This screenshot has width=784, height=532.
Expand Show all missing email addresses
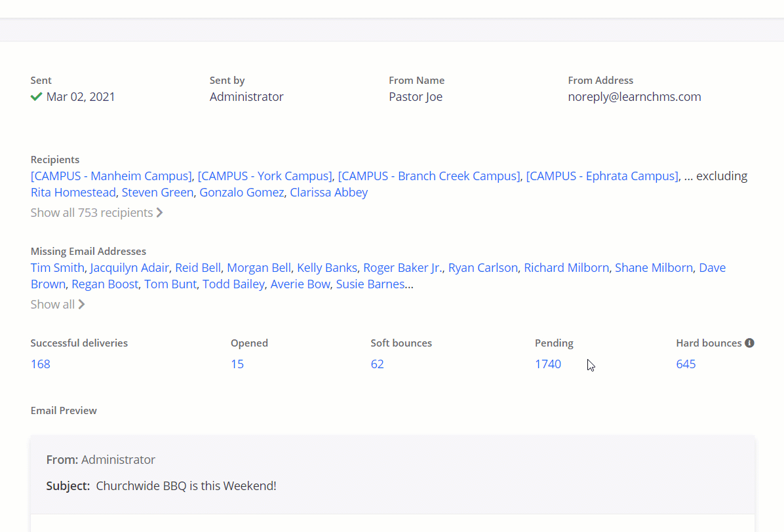point(57,305)
